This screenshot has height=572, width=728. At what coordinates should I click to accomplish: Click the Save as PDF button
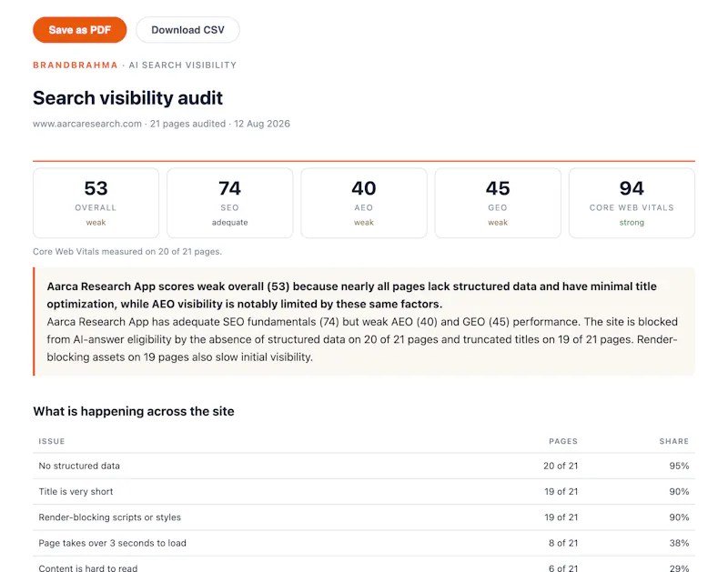79,30
